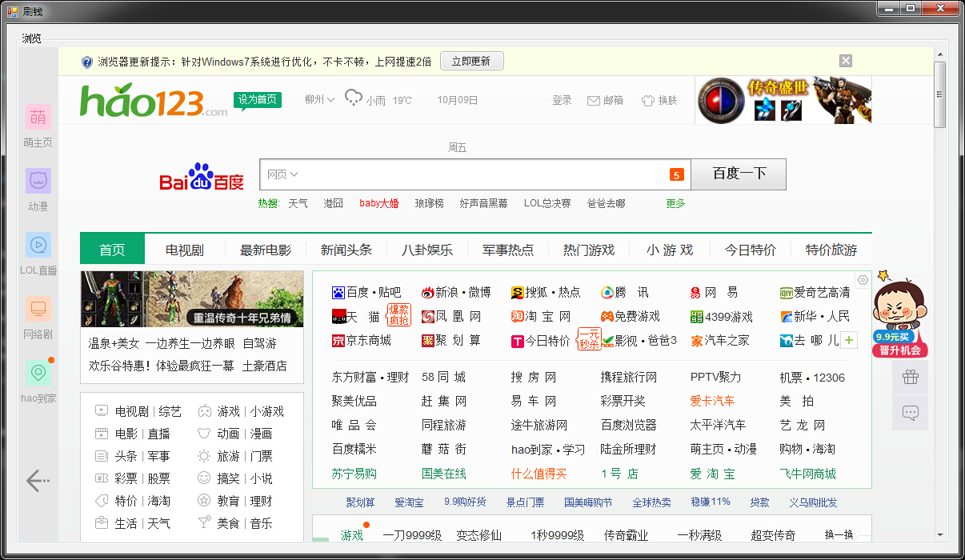The image size is (965, 560).
Task: Click 换一换 to refresh games list
Action: [x=839, y=535]
